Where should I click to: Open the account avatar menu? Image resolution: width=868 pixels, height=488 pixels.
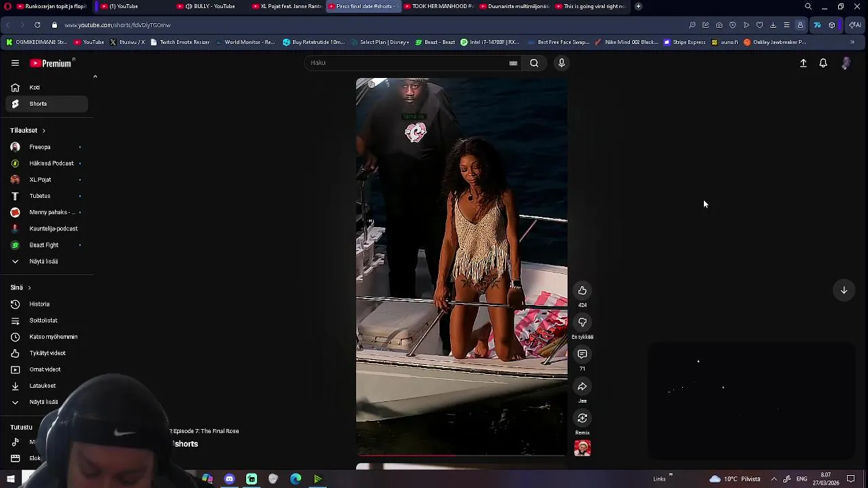[x=846, y=63]
